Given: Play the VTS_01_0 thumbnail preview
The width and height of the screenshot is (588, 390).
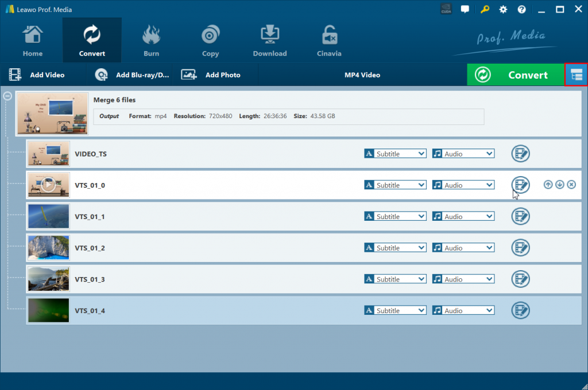Looking at the screenshot, I should coord(48,185).
